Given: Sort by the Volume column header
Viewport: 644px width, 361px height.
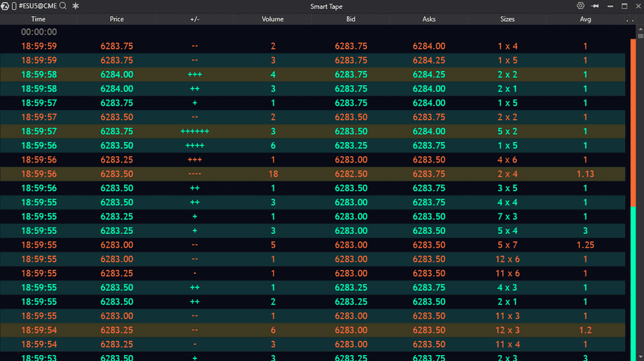Looking at the screenshot, I should [x=273, y=20].
